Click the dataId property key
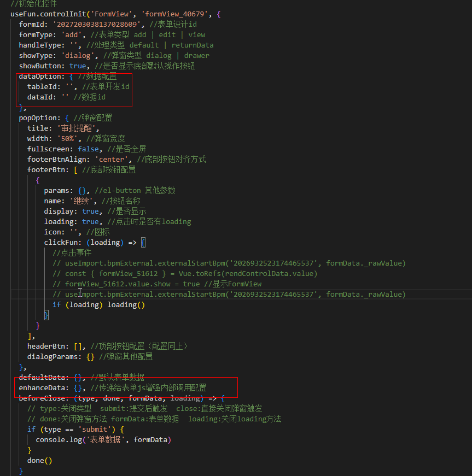472x476 pixels. pyautogui.click(x=42, y=97)
